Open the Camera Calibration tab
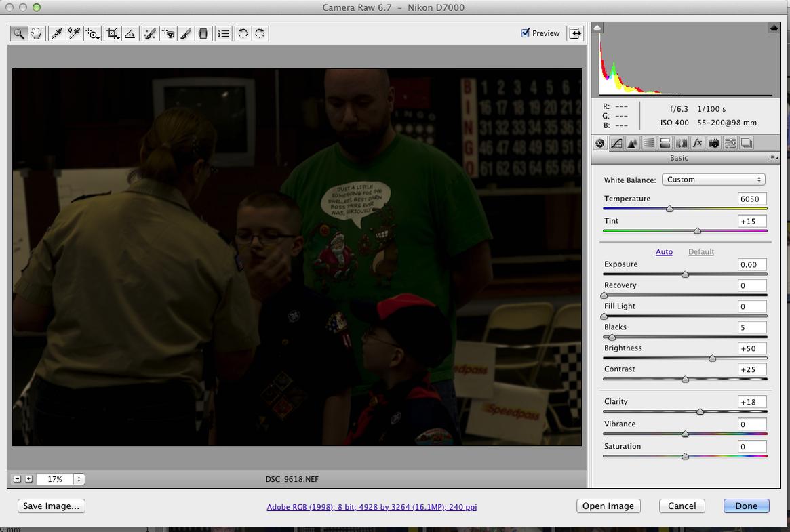The width and height of the screenshot is (790, 532). [713, 143]
